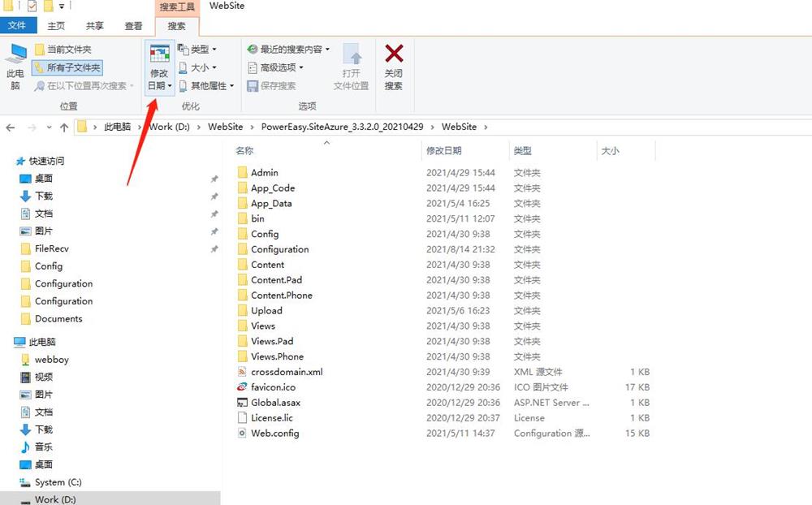The image size is (812, 505).
Task: Open the 文件 menu
Action: 19,25
